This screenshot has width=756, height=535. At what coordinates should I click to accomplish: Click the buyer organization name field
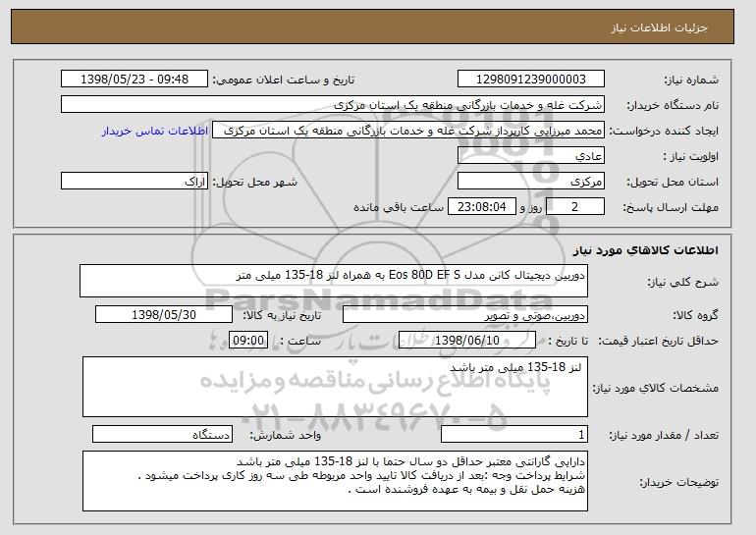point(333,105)
